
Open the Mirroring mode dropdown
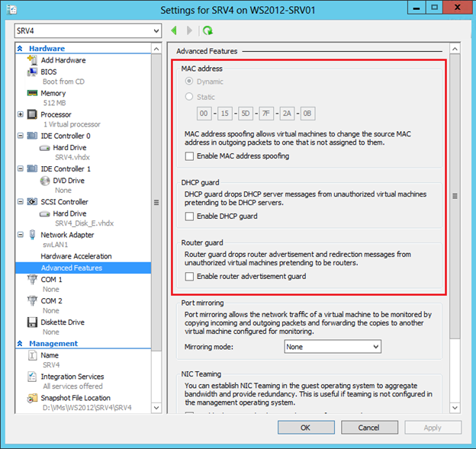coord(333,347)
